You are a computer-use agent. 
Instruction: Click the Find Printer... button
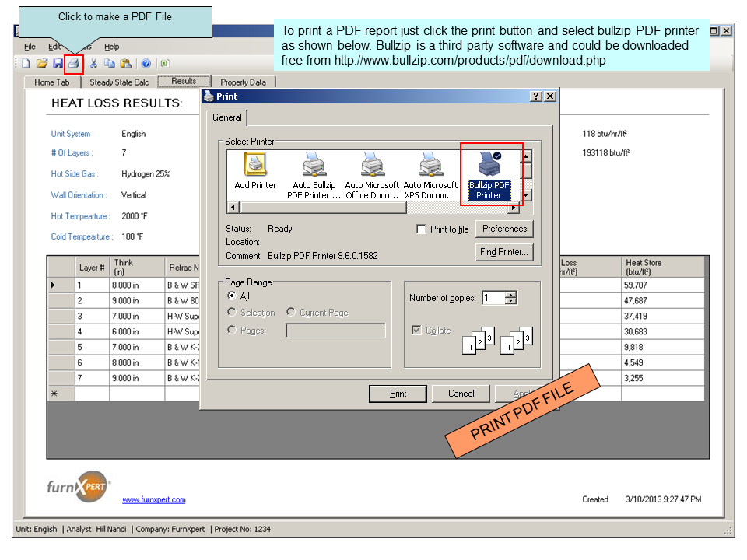click(504, 252)
